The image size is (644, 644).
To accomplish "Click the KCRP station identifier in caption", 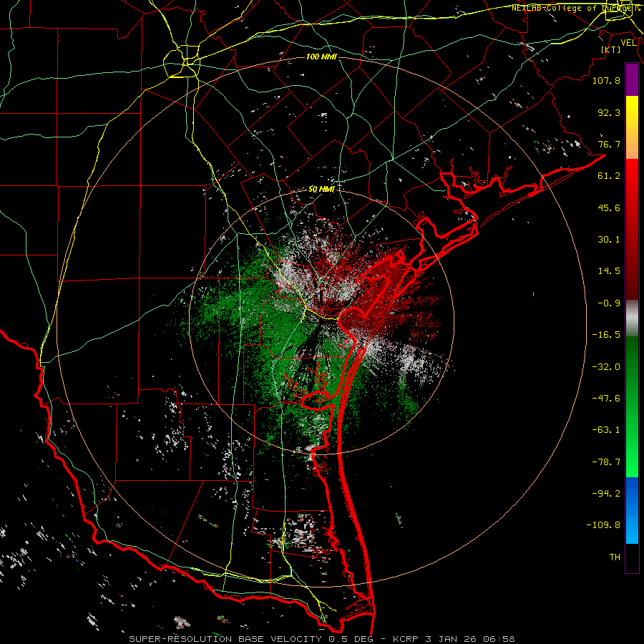I will pos(406,639).
